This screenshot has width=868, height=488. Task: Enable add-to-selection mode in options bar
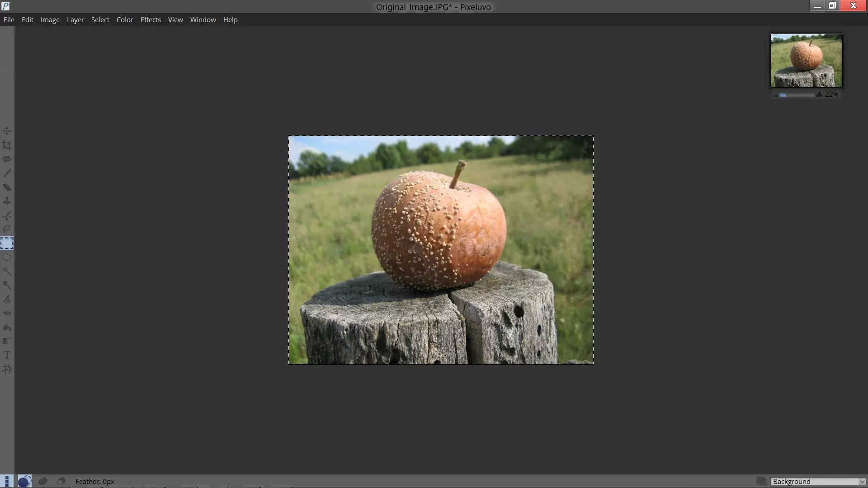click(43, 481)
